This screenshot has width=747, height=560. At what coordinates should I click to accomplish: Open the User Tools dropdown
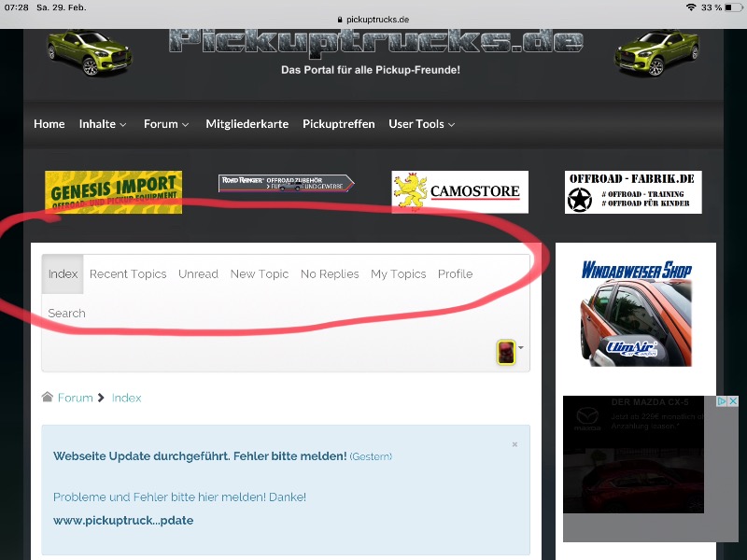pyautogui.click(x=422, y=124)
